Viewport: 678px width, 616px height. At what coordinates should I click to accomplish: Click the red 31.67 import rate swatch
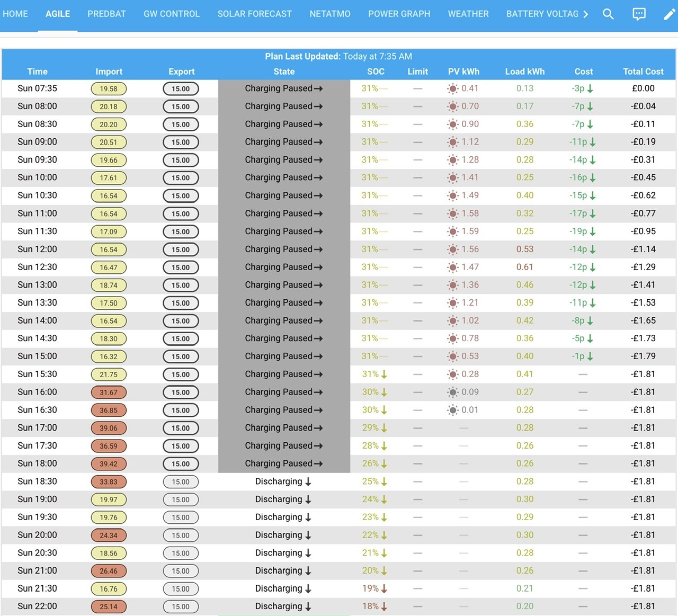tap(109, 392)
